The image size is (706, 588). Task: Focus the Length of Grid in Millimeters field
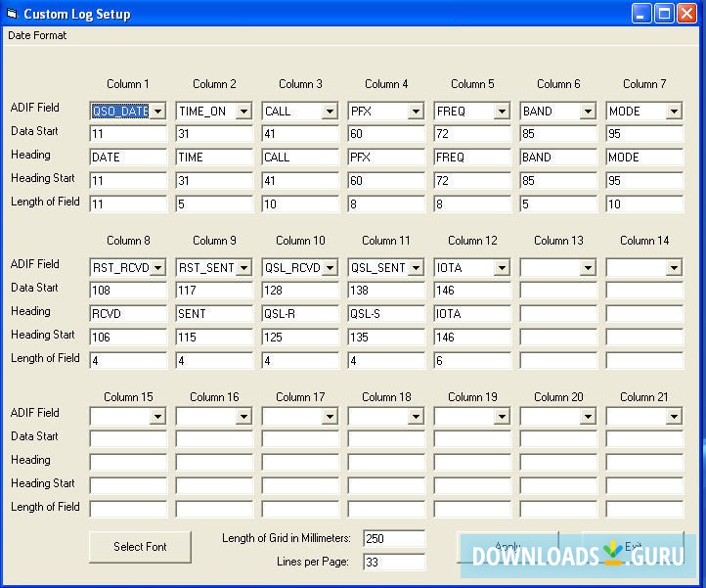point(394,538)
